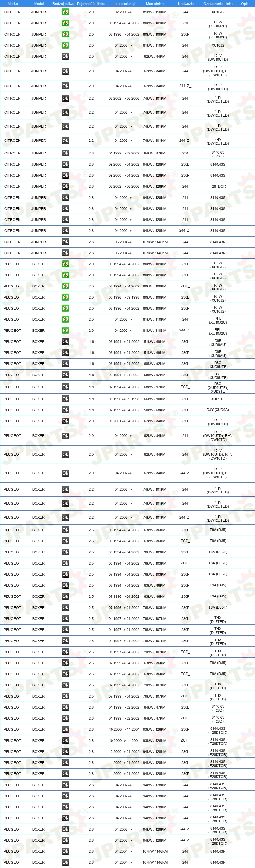Click petrol icon in Peugeot 06.1994 ZCT_ row
Viewport: 255px width, 868px height.
click(x=66, y=286)
